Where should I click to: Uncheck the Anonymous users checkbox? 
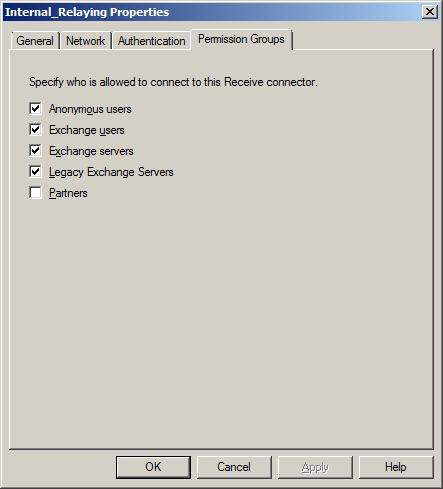35,109
